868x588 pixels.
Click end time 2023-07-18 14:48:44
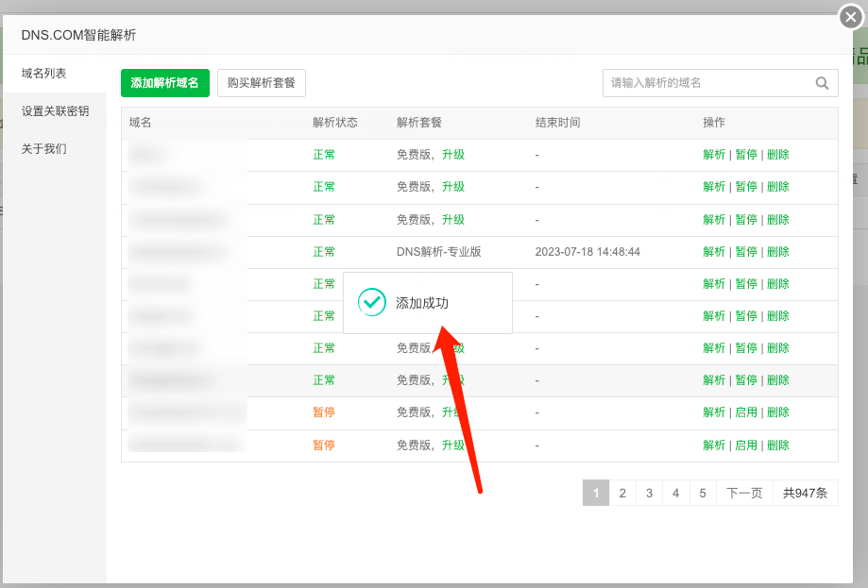[x=587, y=252]
